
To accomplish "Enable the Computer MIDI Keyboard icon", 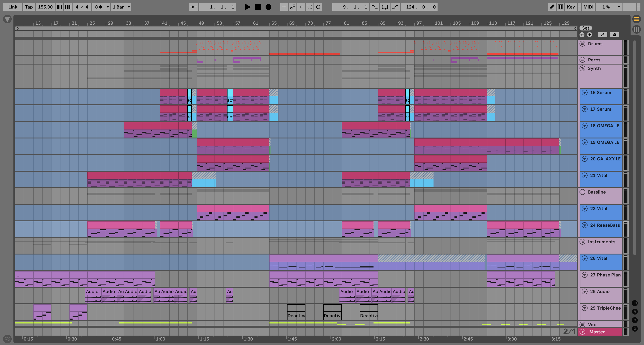I will [x=560, y=7].
